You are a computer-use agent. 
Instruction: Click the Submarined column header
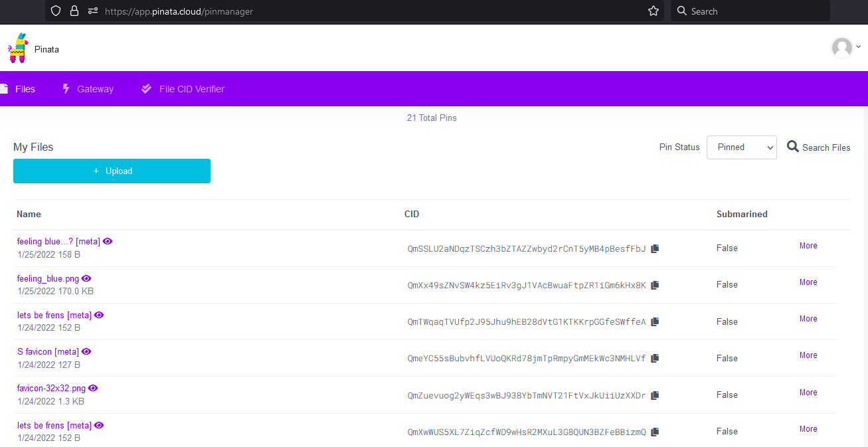[742, 214]
